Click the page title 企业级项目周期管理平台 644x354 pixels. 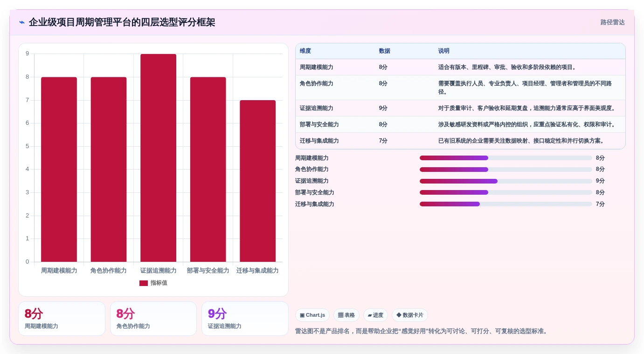(x=122, y=22)
